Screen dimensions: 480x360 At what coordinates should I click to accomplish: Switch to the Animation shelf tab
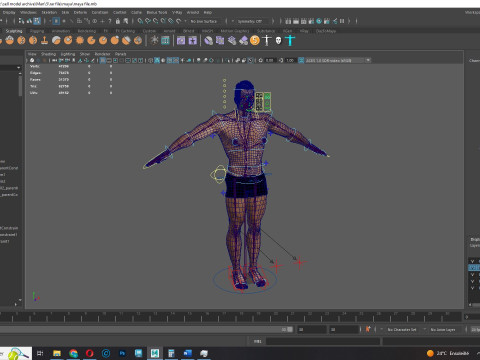[x=61, y=31]
